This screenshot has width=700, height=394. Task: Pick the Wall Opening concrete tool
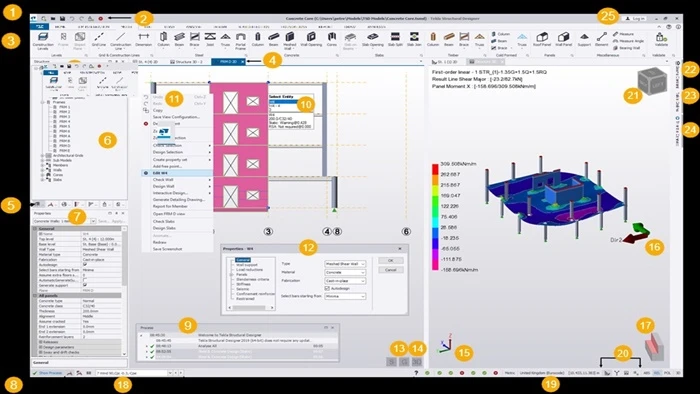311,39
